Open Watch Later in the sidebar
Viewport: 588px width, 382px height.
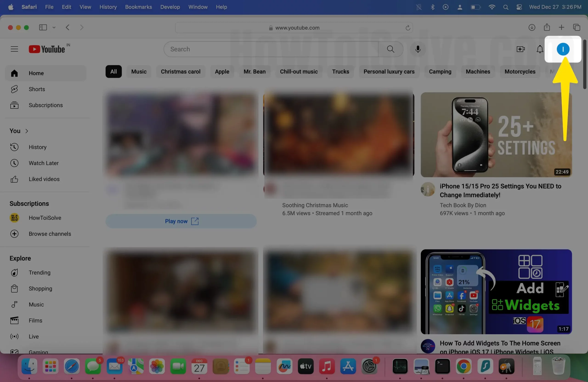[43, 163]
